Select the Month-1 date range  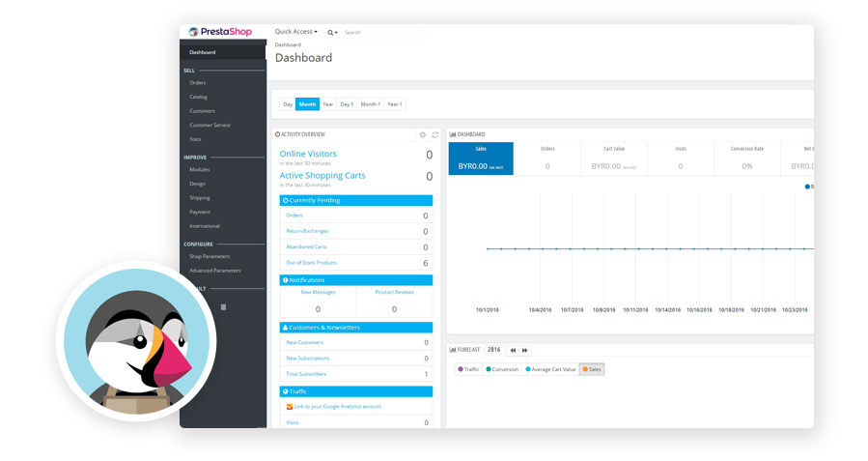point(371,104)
